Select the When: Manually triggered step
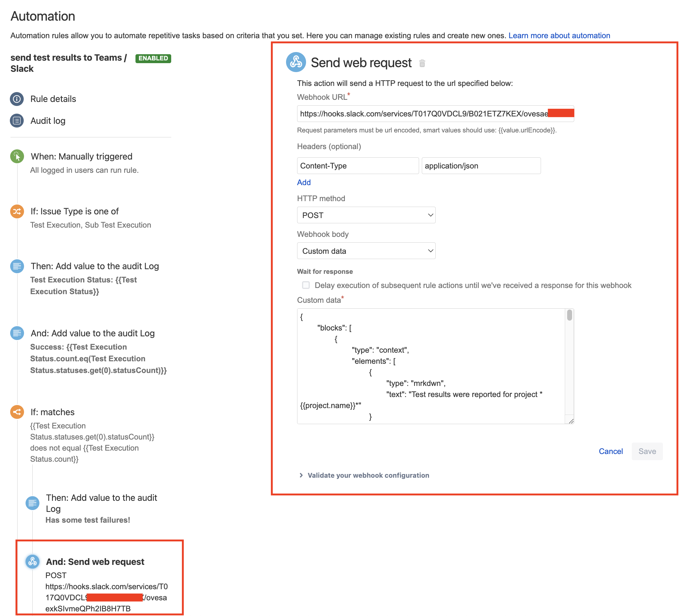The image size is (686, 616). pyautogui.click(x=82, y=156)
